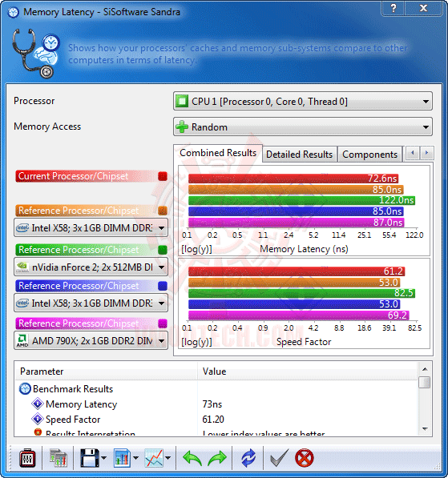This screenshot has width=448, height=478.
Task: Refresh results with the blue arrows icon
Action: pos(248,458)
